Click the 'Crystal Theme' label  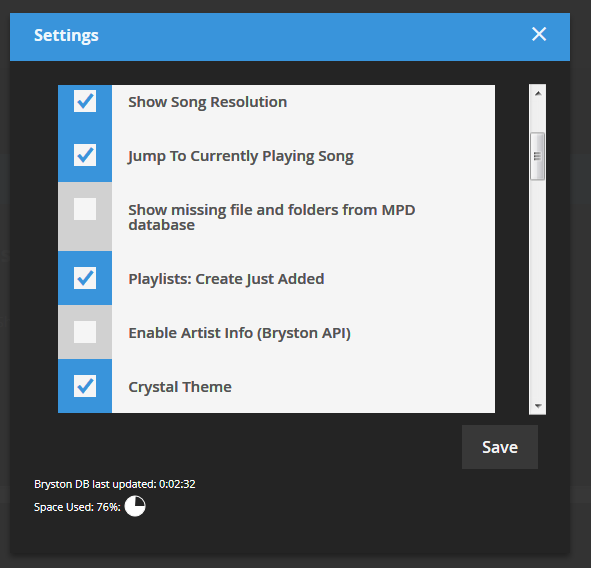pyautogui.click(x=180, y=387)
